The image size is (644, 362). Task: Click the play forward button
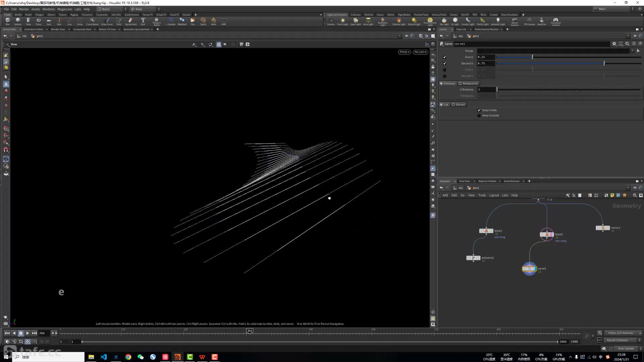(28, 333)
